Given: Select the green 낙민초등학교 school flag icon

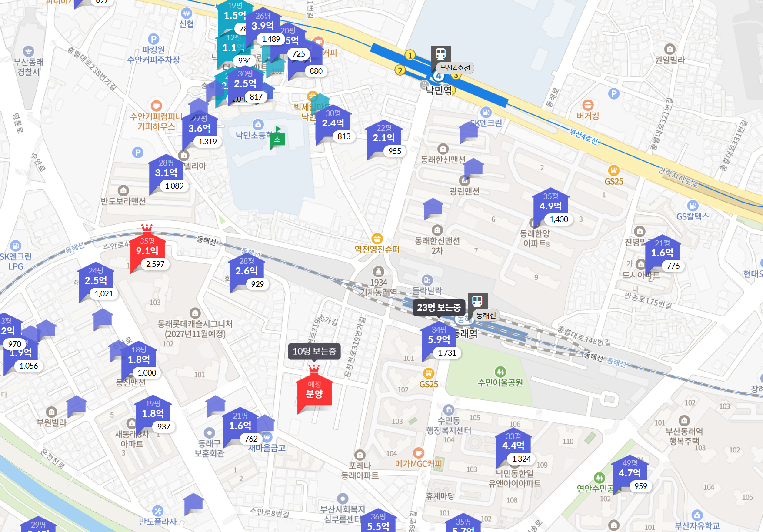Looking at the screenshot, I should click(x=277, y=139).
